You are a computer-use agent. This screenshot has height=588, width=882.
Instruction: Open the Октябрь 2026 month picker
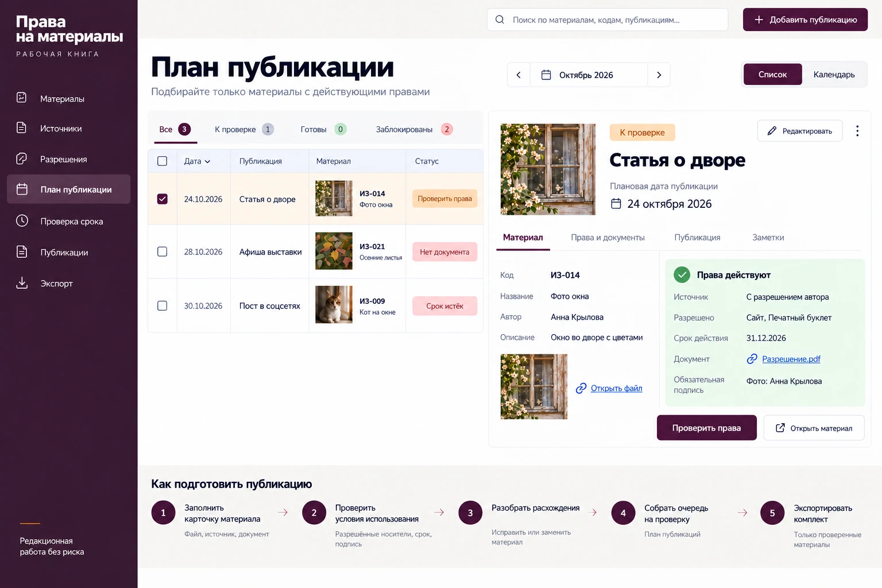point(589,75)
